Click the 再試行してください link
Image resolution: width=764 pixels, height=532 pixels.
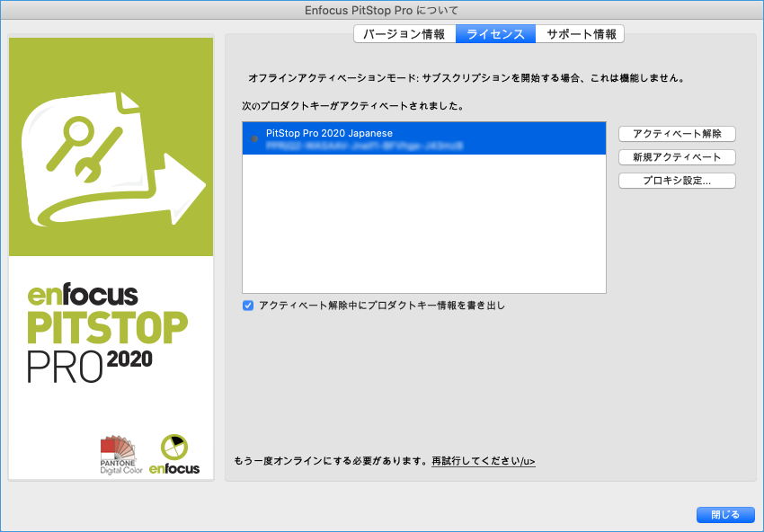pos(484,461)
